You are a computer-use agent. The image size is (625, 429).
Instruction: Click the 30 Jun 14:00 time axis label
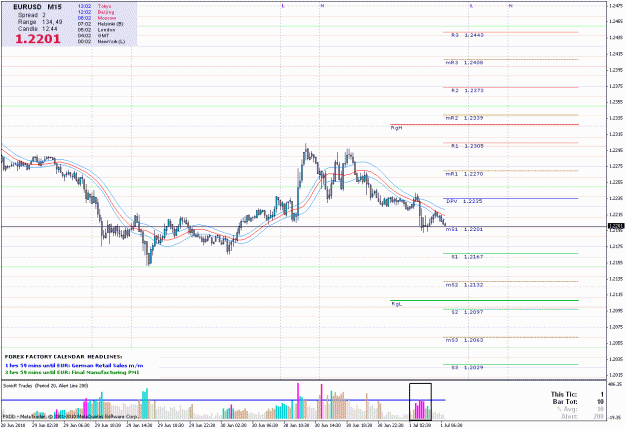coord(328,425)
